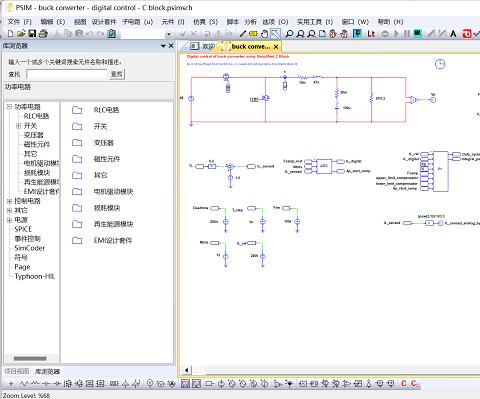Click the first red C block icon

pyautogui.click(x=404, y=384)
